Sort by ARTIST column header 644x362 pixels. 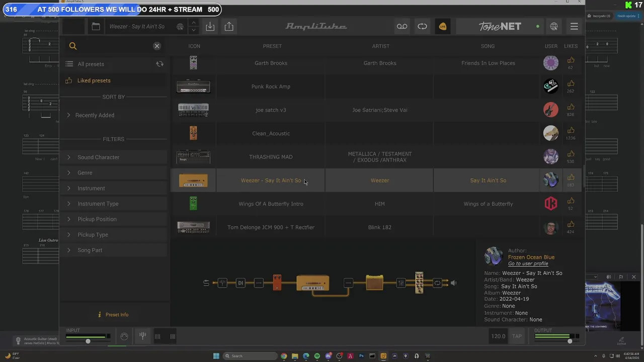click(380, 46)
